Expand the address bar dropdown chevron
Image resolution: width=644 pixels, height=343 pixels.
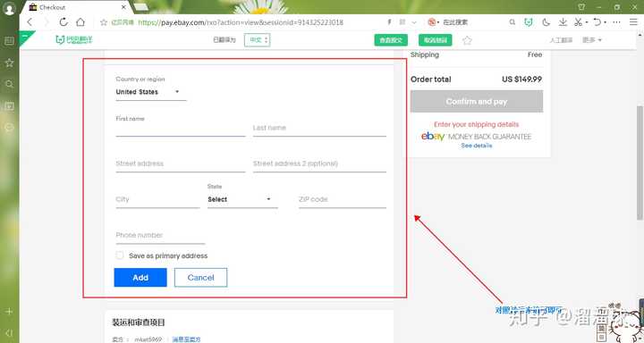pyautogui.click(x=414, y=22)
